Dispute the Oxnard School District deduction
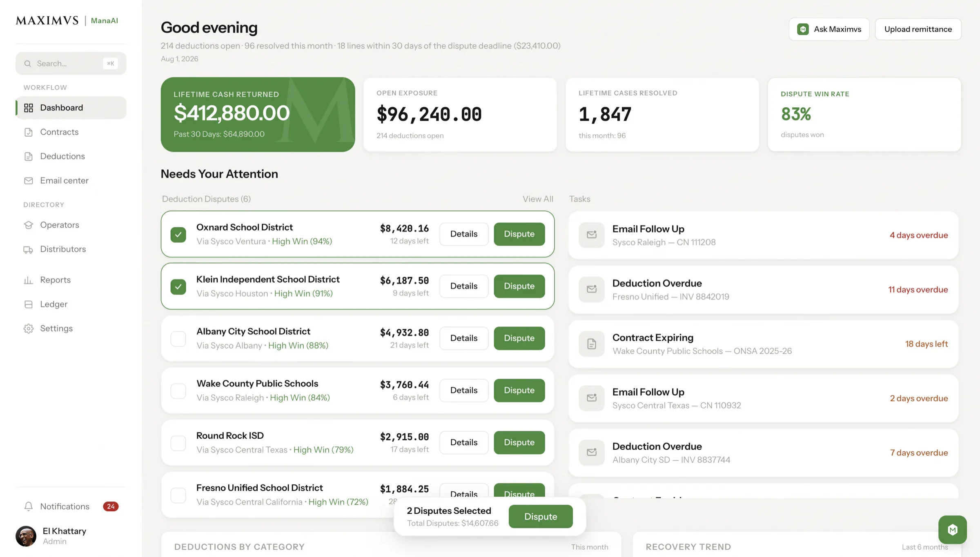The width and height of the screenshot is (980, 557). click(519, 234)
